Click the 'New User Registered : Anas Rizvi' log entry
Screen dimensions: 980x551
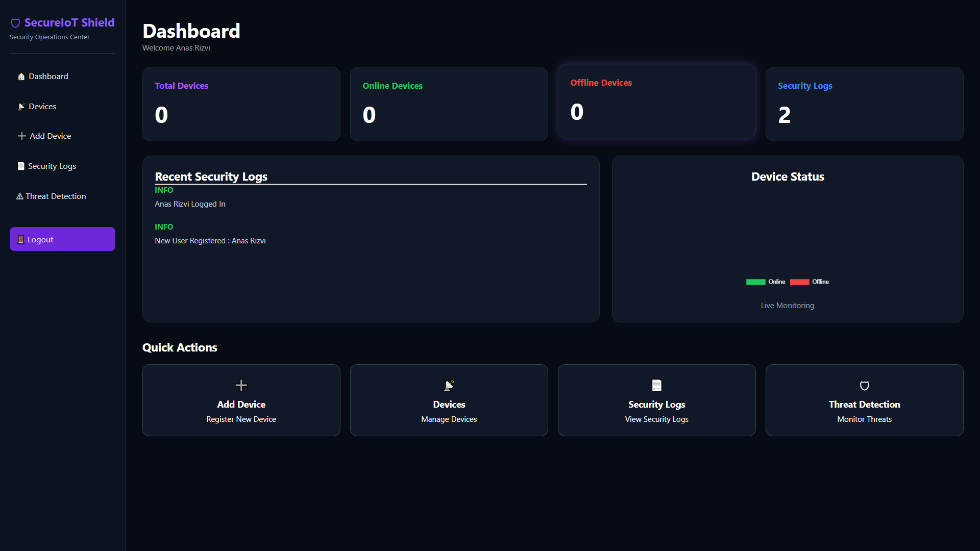[x=210, y=241]
